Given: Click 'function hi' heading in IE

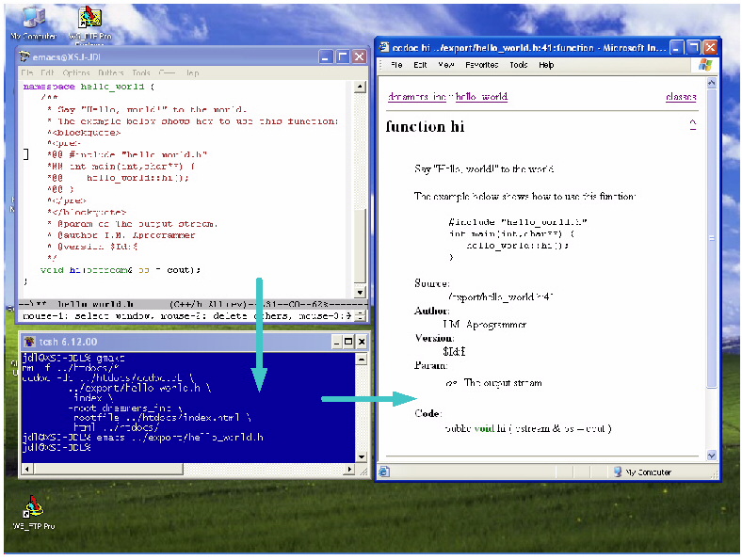Looking at the screenshot, I should [x=425, y=126].
